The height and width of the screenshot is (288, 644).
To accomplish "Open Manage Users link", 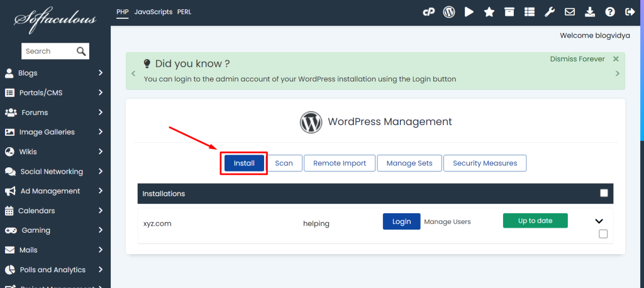I will [447, 222].
